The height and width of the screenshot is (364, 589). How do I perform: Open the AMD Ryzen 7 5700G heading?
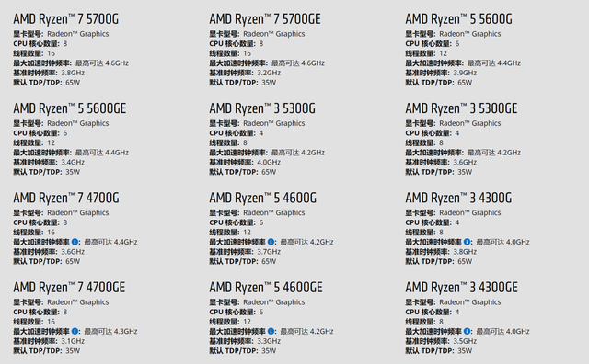(65, 19)
